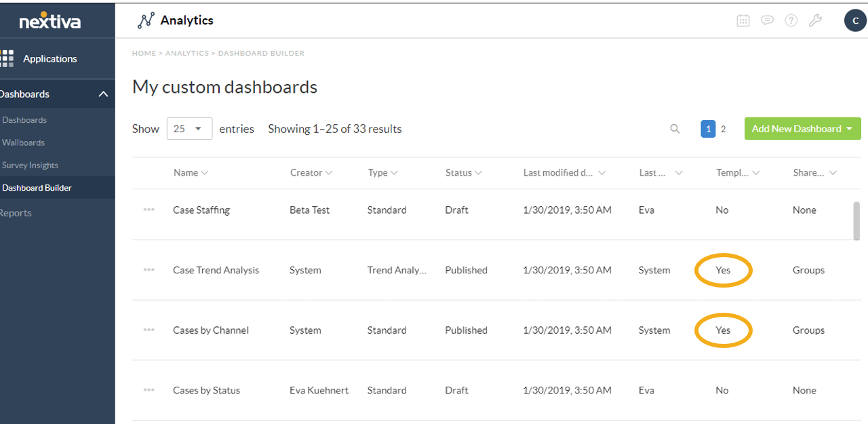Image resolution: width=868 pixels, height=424 pixels.
Task: Open the wrench settings icon
Action: [x=815, y=20]
